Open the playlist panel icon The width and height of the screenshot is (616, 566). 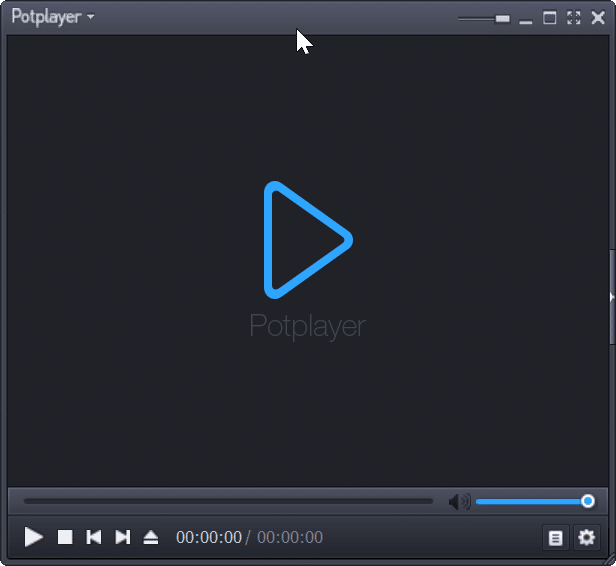555,537
